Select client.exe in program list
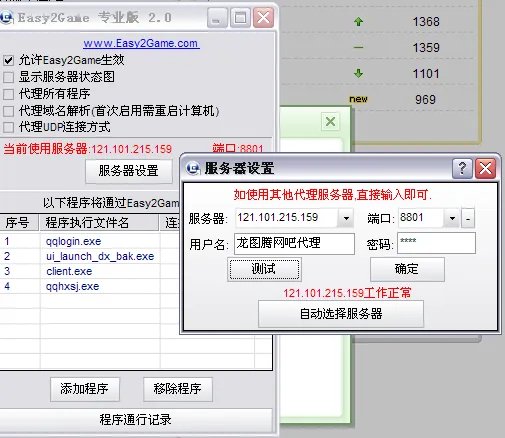 coord(69,271)
